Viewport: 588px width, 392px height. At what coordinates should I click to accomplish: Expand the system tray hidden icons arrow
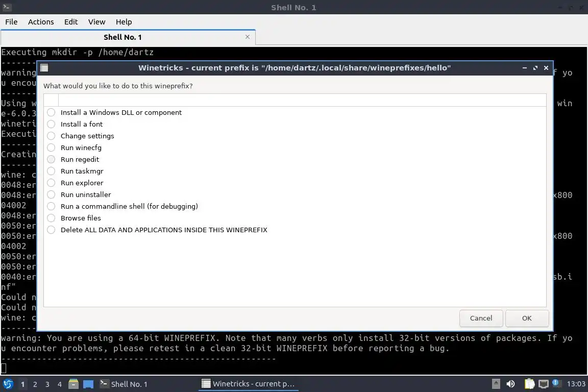click(x=496, y=384)
